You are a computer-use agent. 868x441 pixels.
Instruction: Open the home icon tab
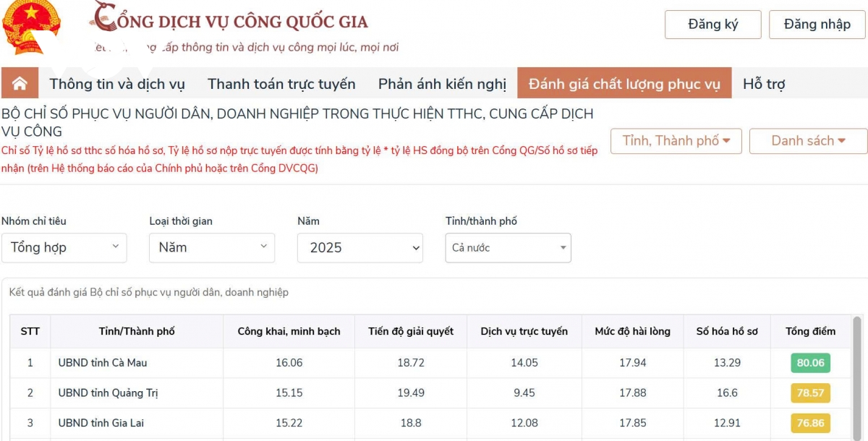20,83
